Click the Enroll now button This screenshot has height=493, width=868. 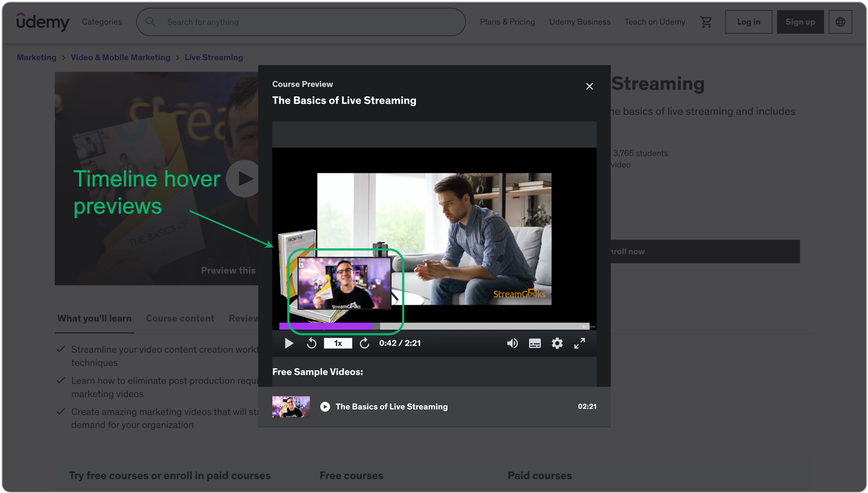705,252
